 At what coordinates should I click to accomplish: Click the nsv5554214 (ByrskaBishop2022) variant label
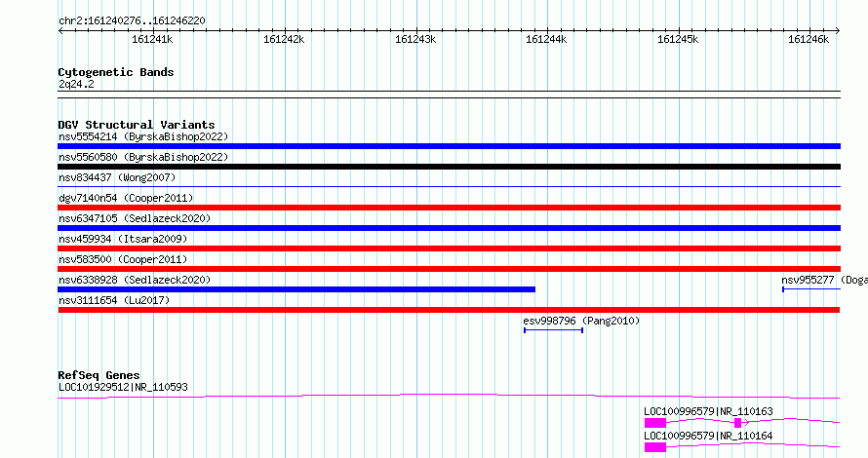point(143,136)
